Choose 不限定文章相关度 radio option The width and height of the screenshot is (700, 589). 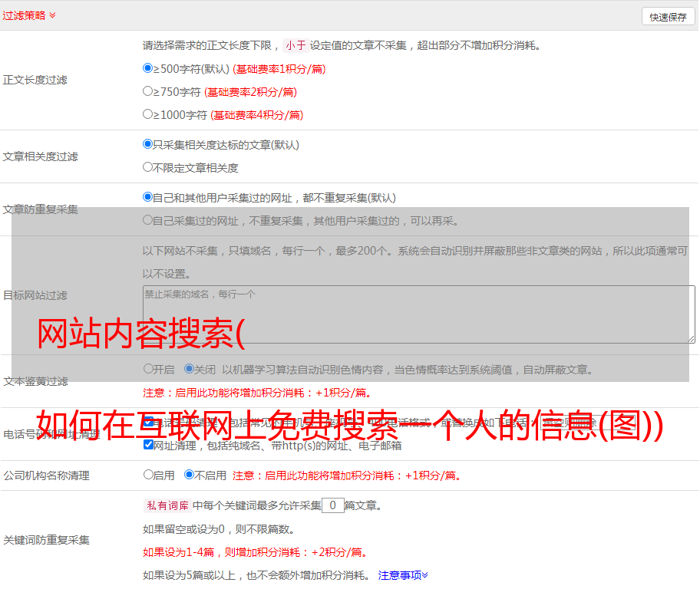(147, 167)
